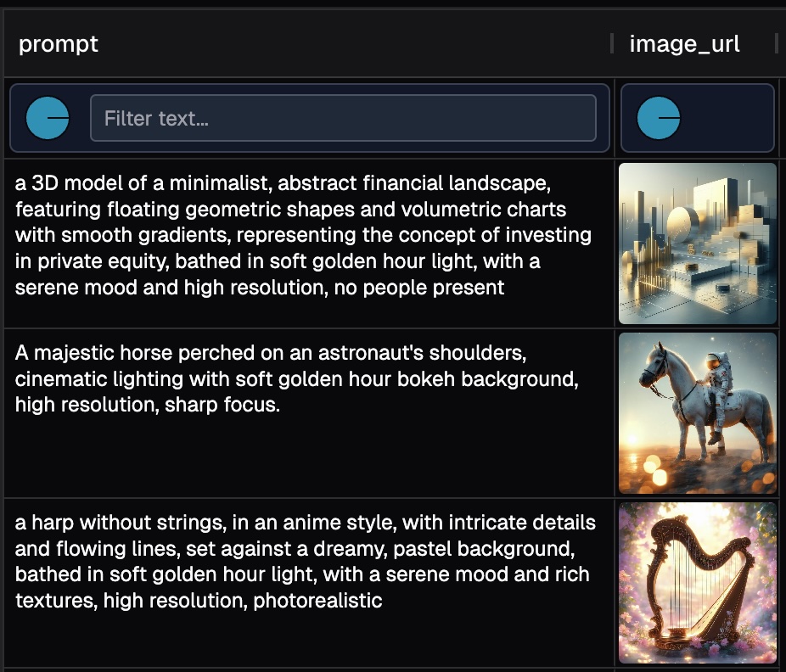
Task: Click the blank area below harp prompt text
Action: click(306, 638)
